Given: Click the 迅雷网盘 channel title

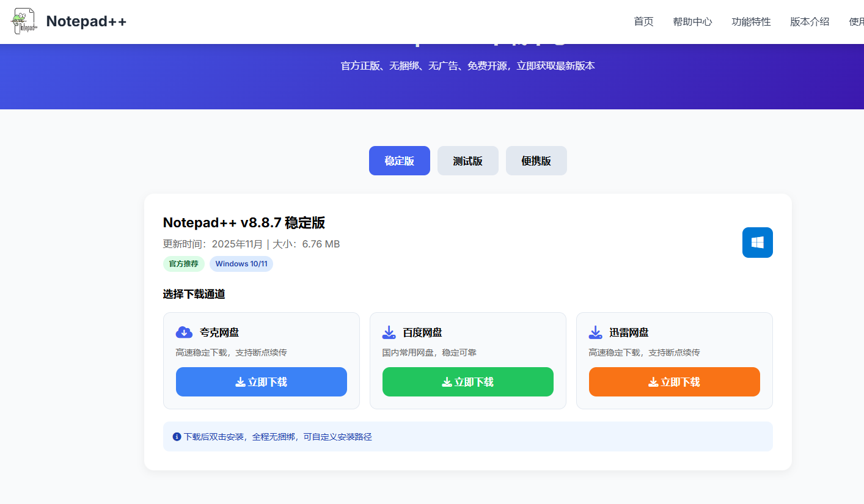Looking at the screenshot, I should click(629, 332).
